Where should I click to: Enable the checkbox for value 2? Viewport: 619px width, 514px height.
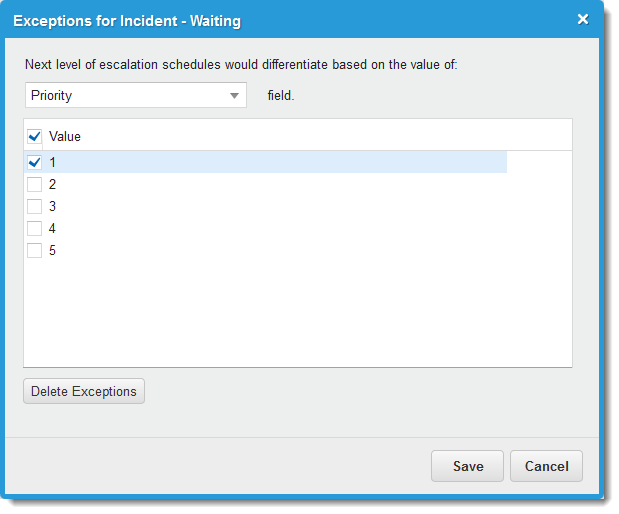coord(35,184)
